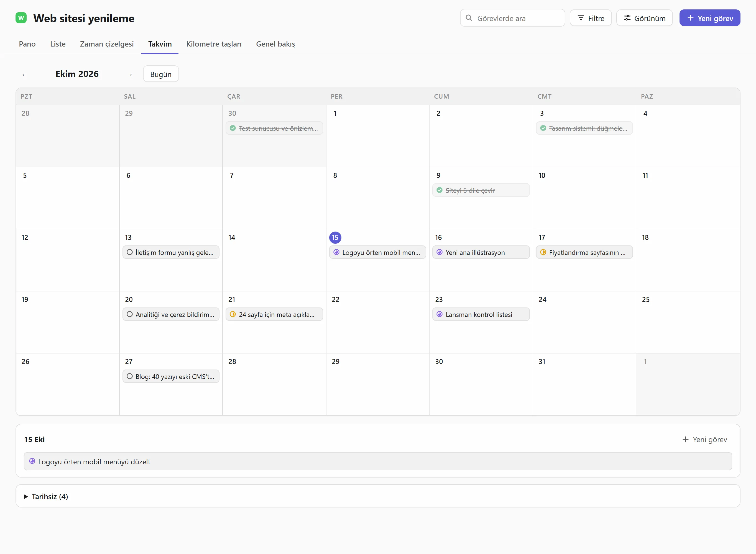Open the Zaman çizelgesi tab
The width and height of the screenshot is (756, 554).
click(107, 44)
